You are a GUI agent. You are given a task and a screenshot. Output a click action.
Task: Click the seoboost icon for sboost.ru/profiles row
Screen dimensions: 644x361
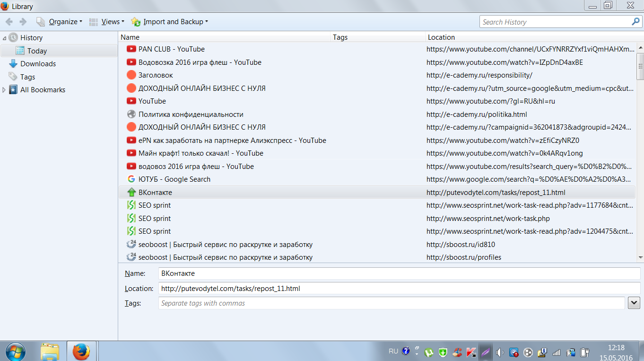131,257
